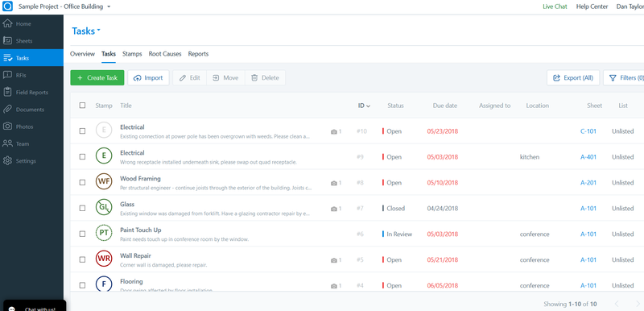Open the Chat with us widget
Image resolution: width=644 pixels, height=311 pixels.
click(35, 305)
